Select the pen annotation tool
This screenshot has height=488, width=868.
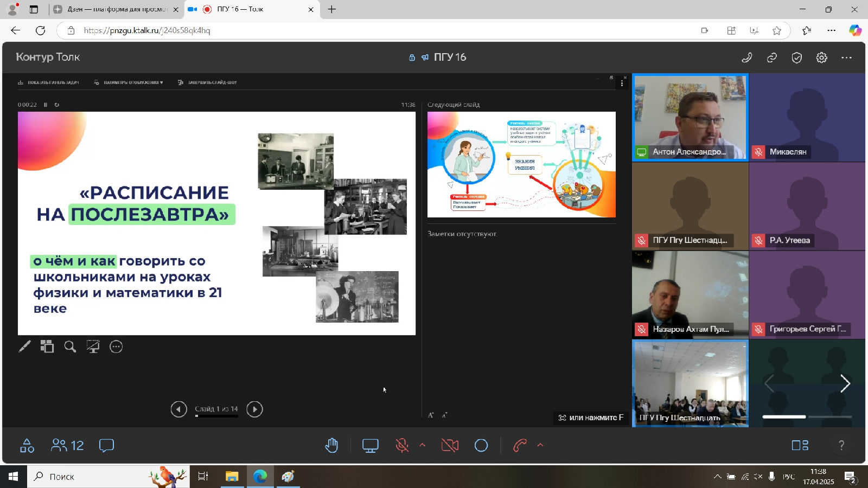click(24, 346)
